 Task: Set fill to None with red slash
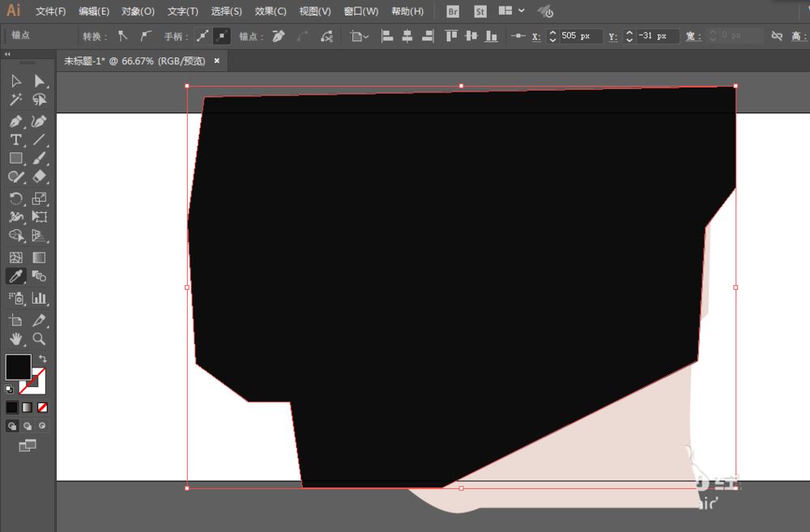pos(42,407)
